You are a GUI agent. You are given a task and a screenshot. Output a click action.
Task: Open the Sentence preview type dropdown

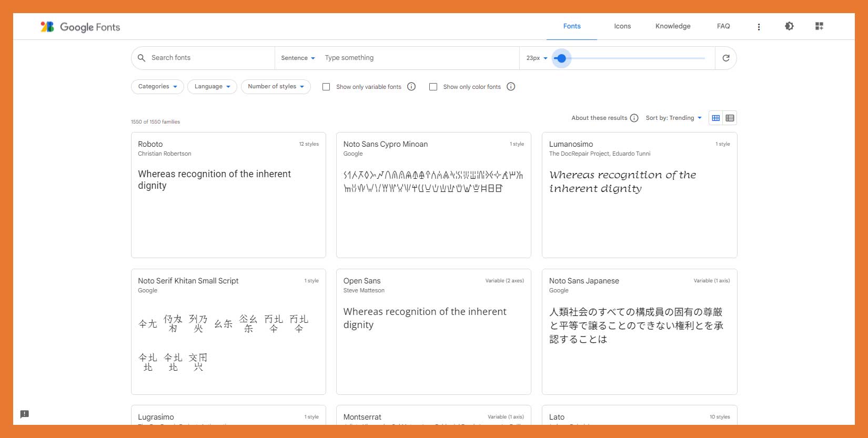pos(298,58)
